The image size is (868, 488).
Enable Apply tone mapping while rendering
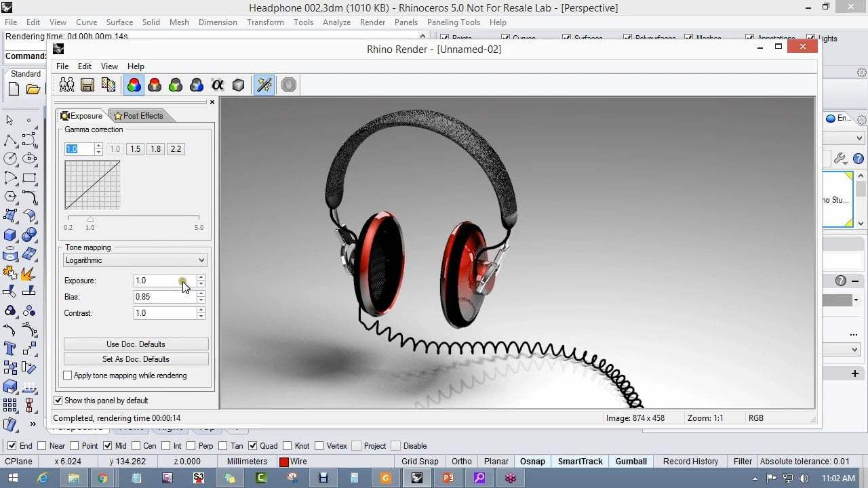68,375
